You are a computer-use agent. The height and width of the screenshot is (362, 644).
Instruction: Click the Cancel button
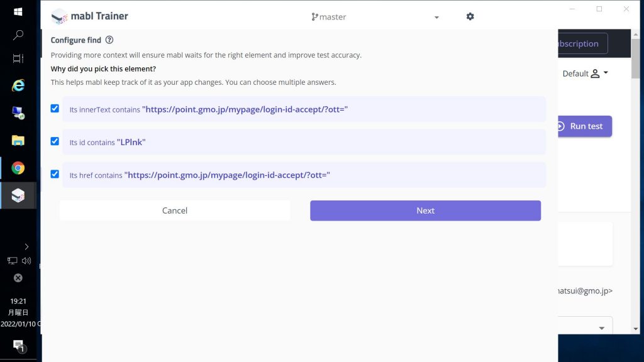(x=175, y=211)
